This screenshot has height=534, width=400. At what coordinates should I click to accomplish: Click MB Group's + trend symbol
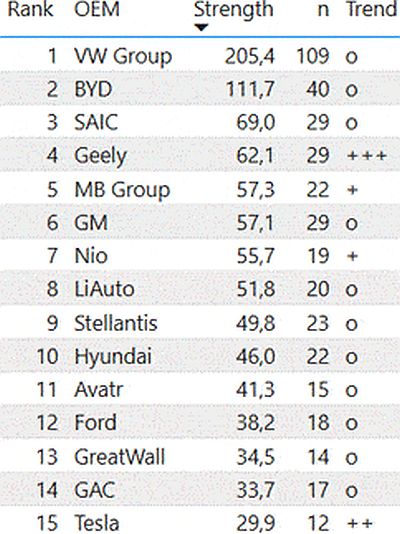tap(353, 189)
